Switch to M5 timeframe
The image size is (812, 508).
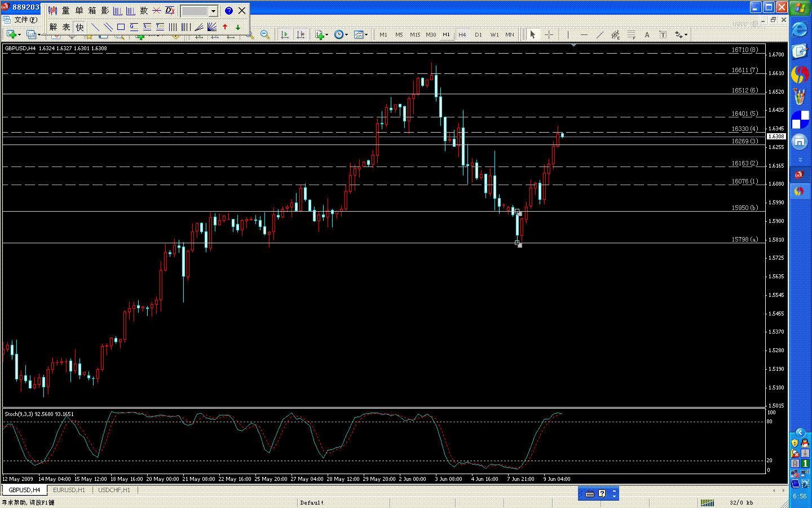click(x=399, y=34)
